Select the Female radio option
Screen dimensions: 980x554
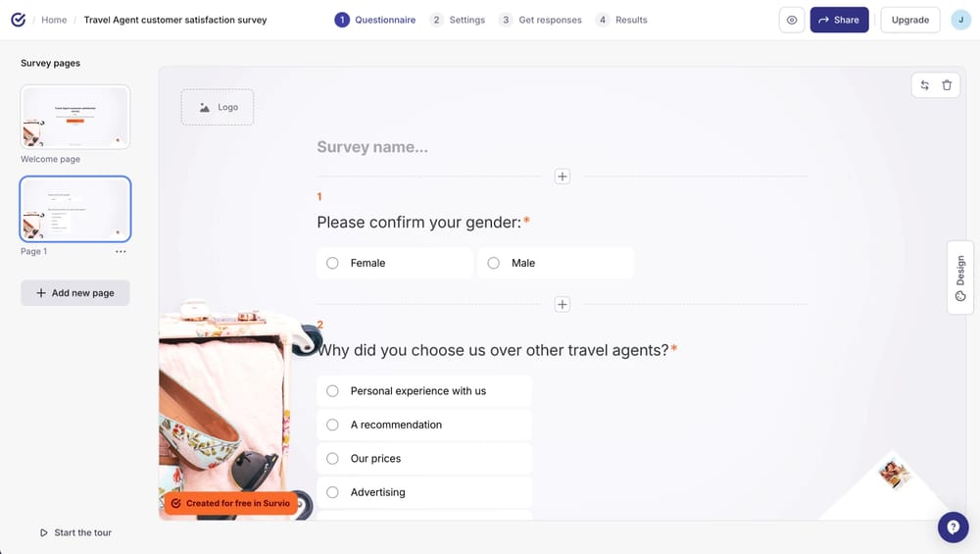394,263
